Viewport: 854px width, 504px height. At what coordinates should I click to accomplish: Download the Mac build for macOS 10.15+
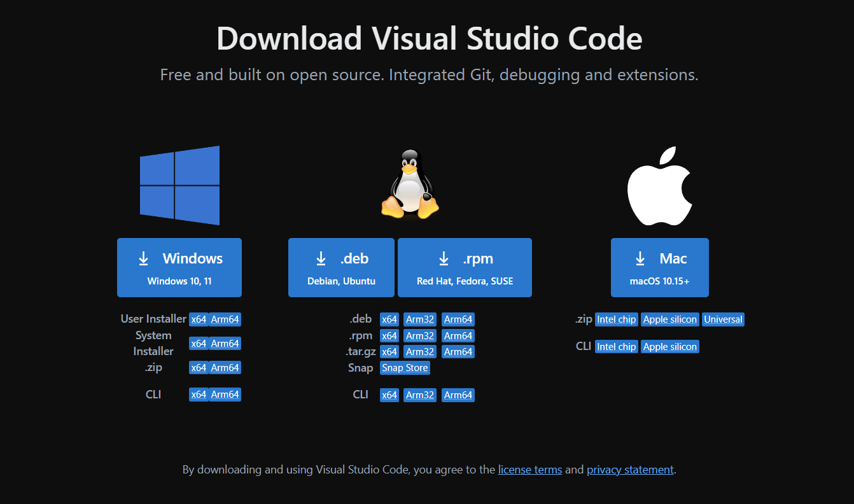(659, 267)
